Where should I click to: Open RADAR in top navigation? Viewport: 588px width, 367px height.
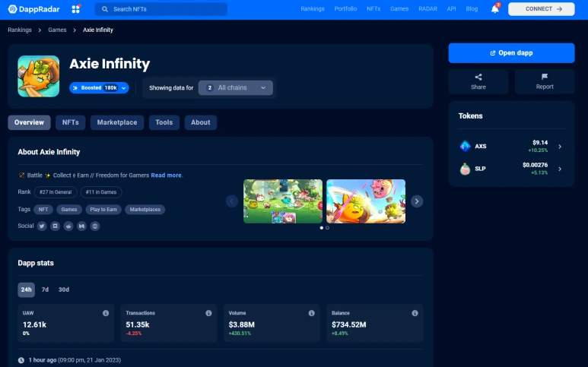(427, 8)
